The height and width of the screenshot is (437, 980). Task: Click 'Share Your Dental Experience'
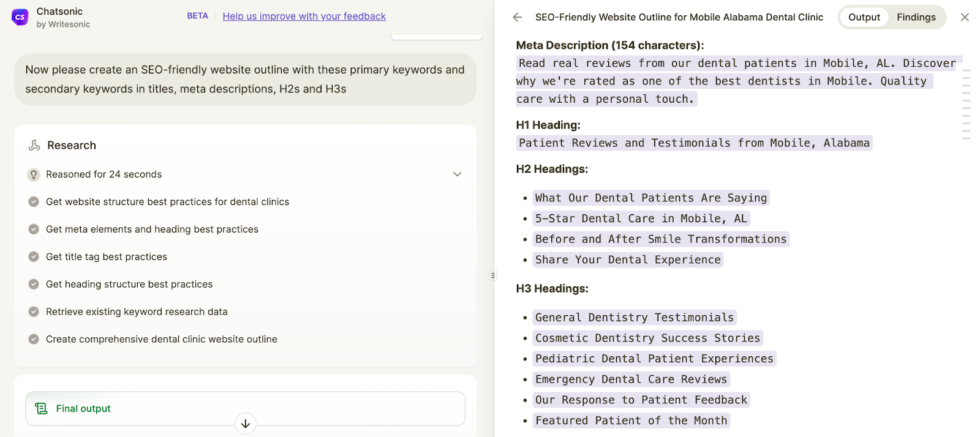pyautogui.click(x=628, y=260)
